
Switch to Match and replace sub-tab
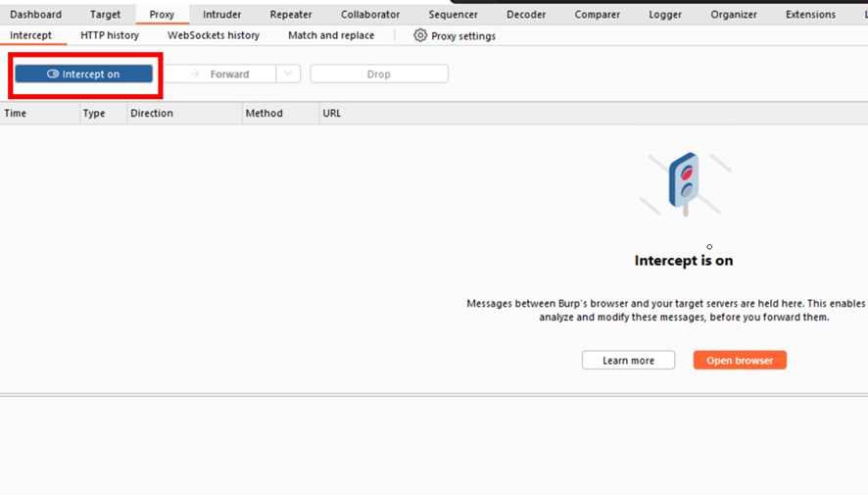tap(331, 35)
